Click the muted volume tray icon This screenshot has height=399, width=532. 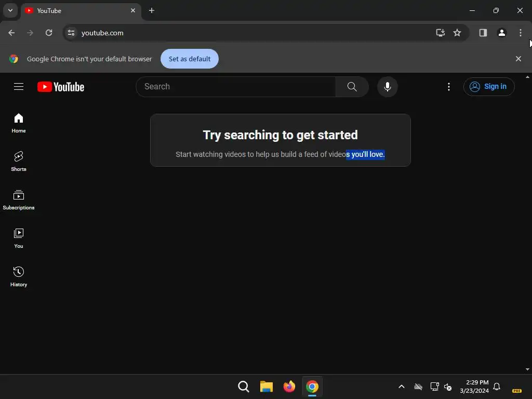coord(448,387)
